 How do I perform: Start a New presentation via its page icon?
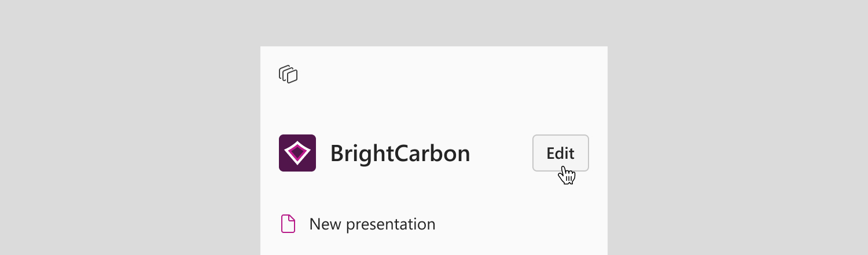[x=288, y=224]
